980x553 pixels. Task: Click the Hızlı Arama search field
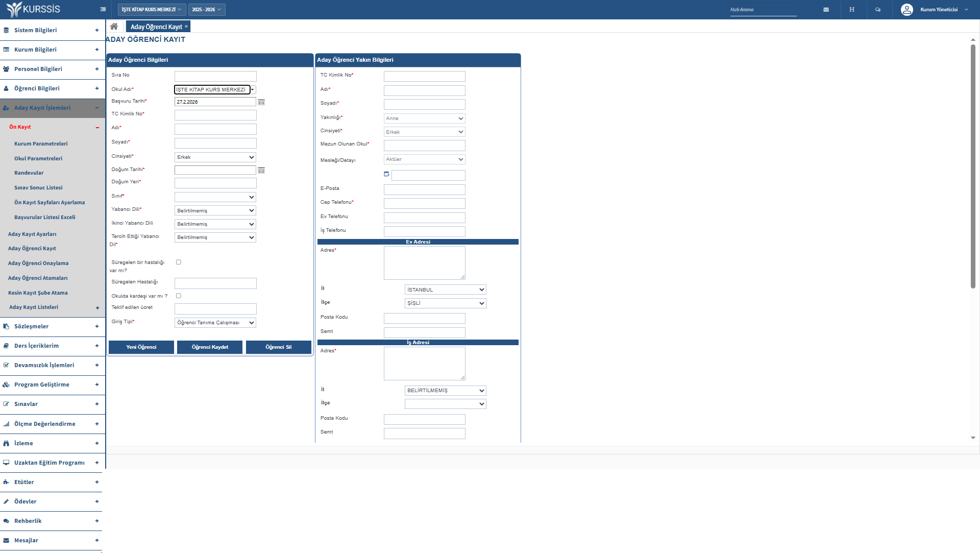[763, 10]
